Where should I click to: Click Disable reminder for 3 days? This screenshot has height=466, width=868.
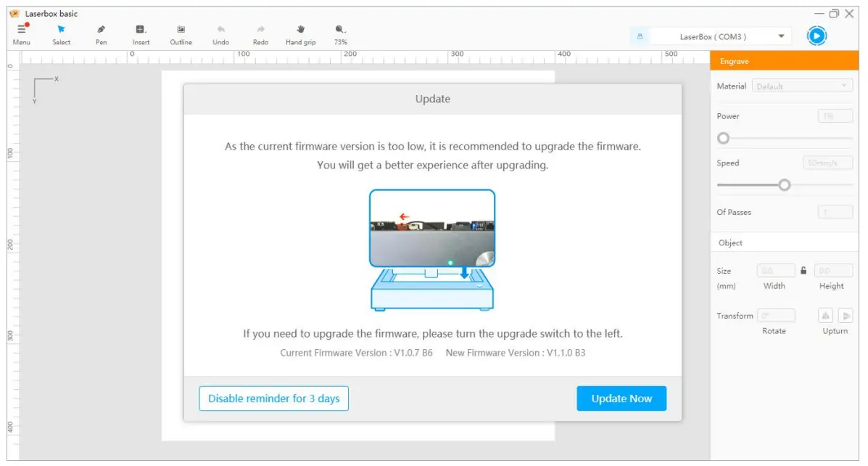[x=273, y=398]
